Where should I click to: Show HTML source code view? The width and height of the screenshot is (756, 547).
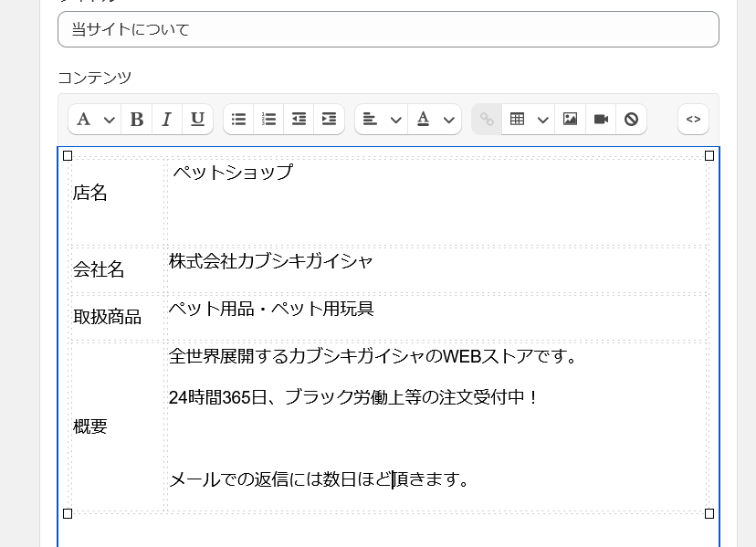click(x=693, y=120)
